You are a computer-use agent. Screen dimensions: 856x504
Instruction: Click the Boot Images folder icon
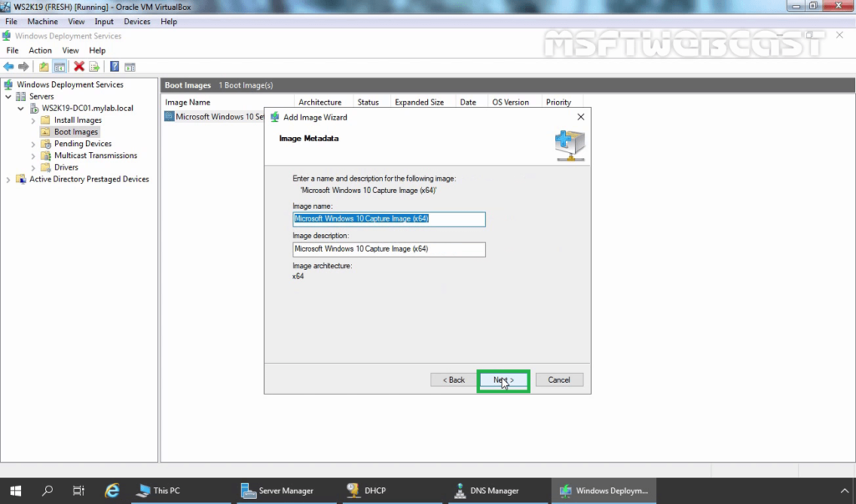46,131
